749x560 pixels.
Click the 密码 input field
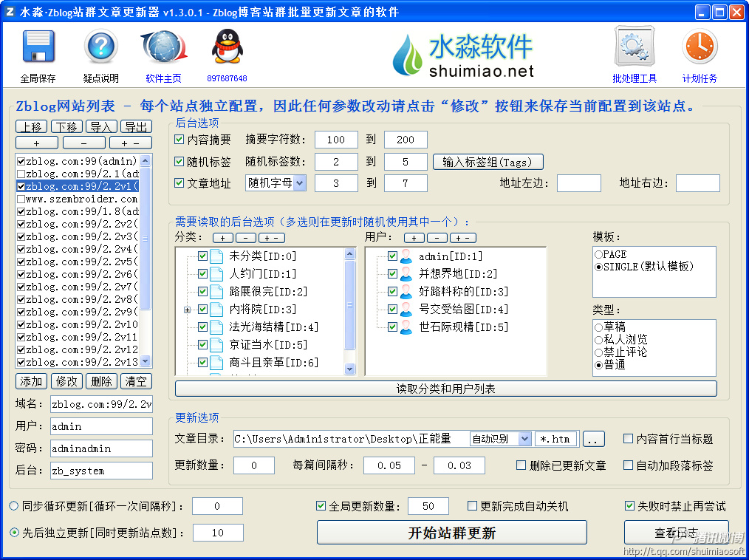102,448
